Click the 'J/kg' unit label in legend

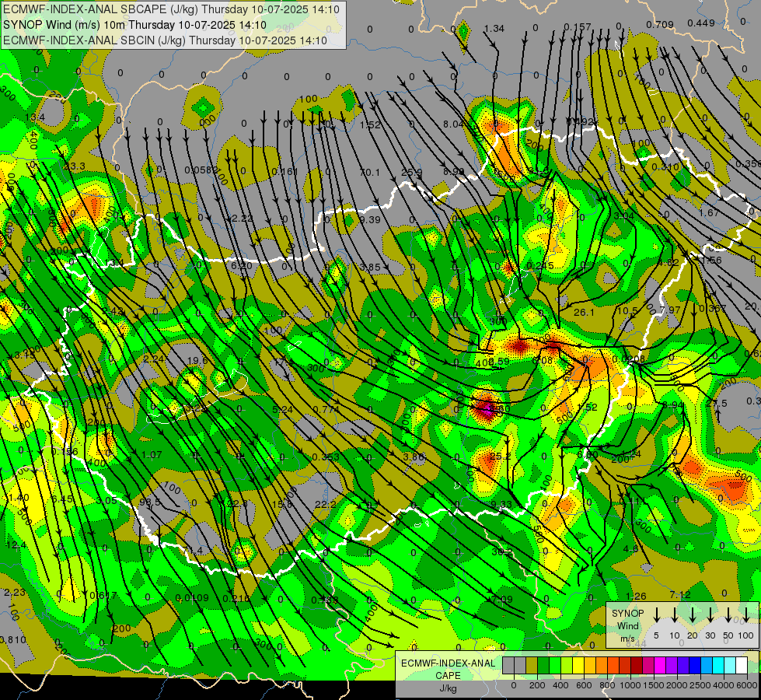click(448, 688)
